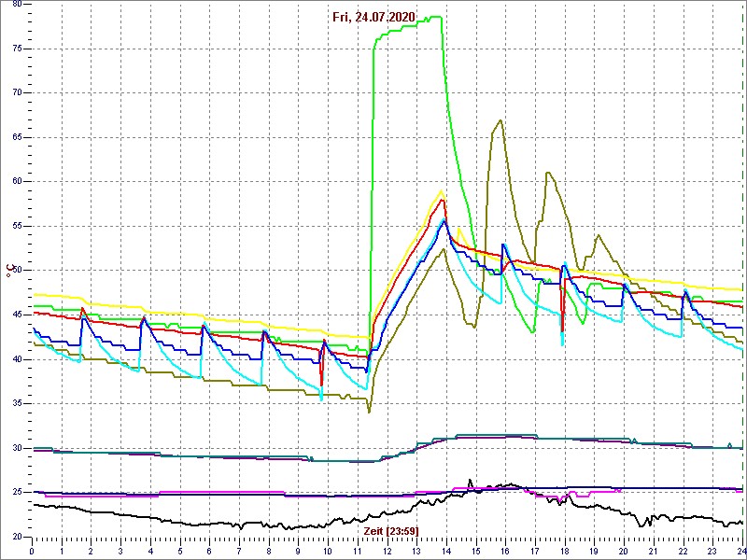Select the 25 temperature axis label
The width and height of the screenshot is (747, 560).
pyautogui.click(x=18, y=493)
